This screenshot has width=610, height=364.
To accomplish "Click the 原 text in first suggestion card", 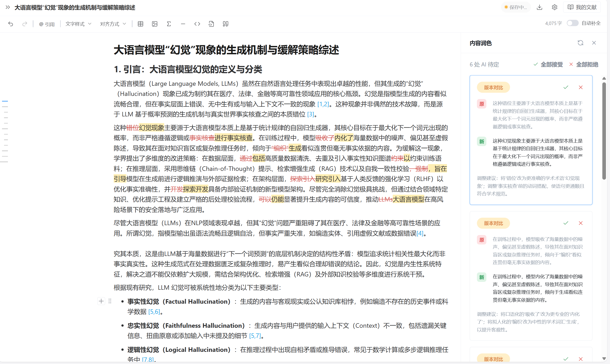I will pos(538,115).
